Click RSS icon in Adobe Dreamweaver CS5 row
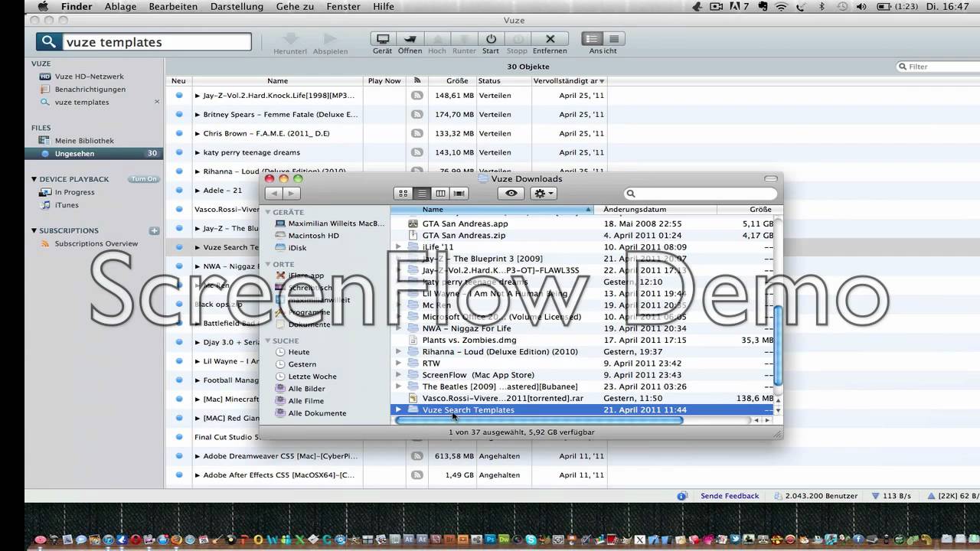 [417, 456]
